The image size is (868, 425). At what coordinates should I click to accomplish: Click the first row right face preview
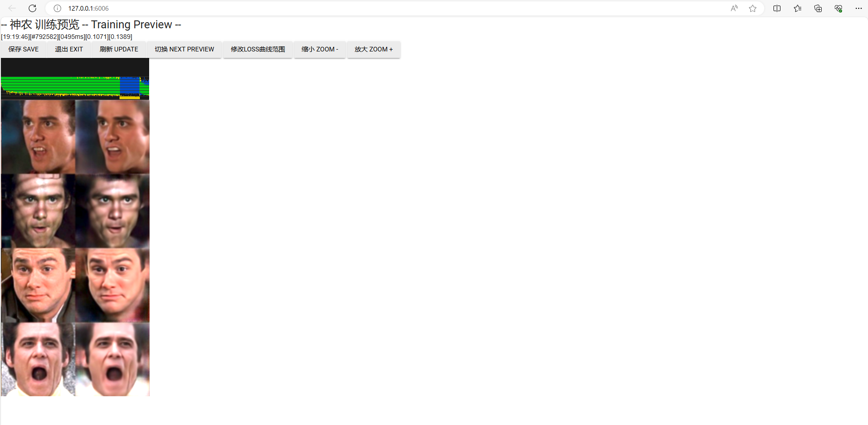[x=112, y=137]
